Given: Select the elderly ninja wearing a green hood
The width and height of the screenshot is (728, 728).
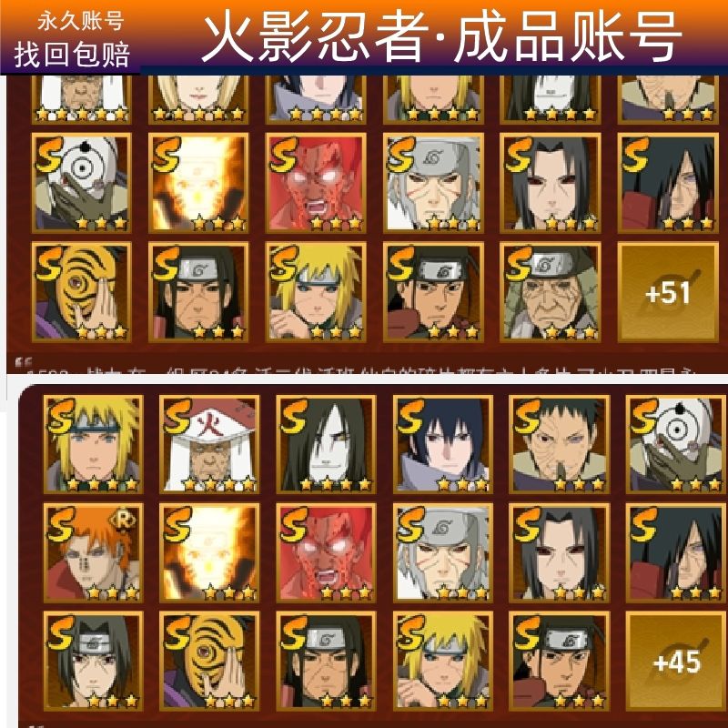Looking at the screenshot, I should 551,292.
